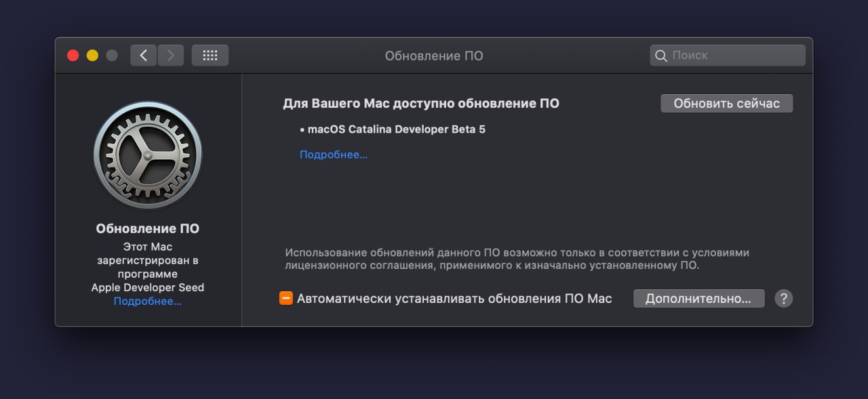Show all preferences via grid icon

pos(210,56)
